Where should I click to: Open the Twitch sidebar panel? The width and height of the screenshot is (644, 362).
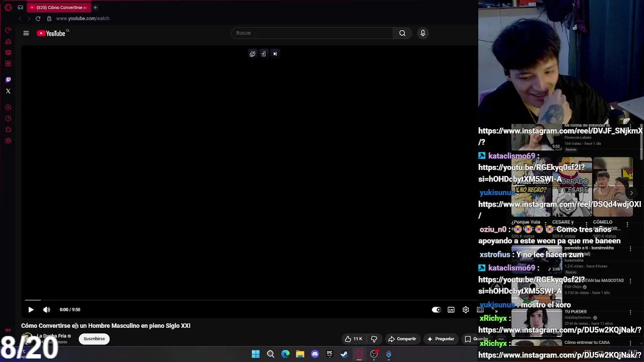[x=8, y=79]
